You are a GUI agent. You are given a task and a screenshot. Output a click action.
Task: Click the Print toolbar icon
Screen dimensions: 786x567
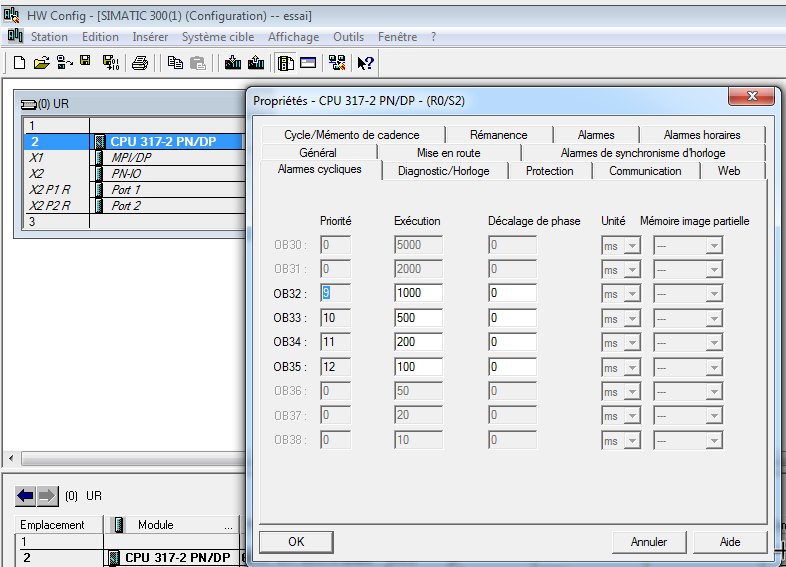click(140, 63)
